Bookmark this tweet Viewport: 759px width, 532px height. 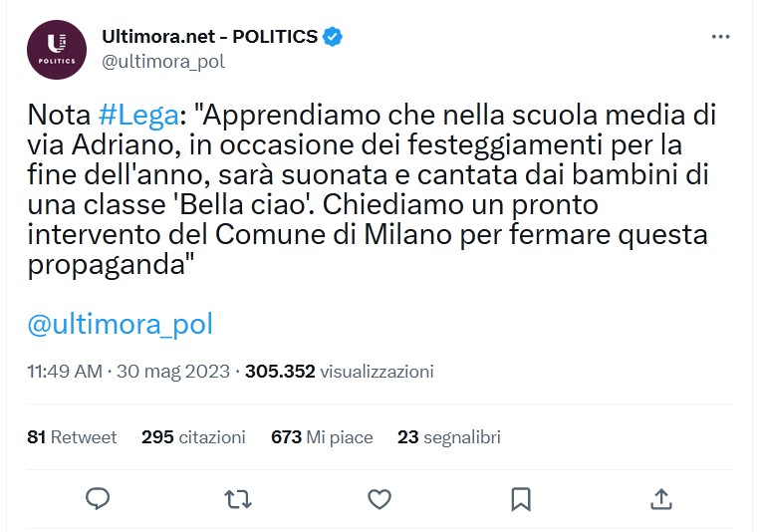coord(520,497)
